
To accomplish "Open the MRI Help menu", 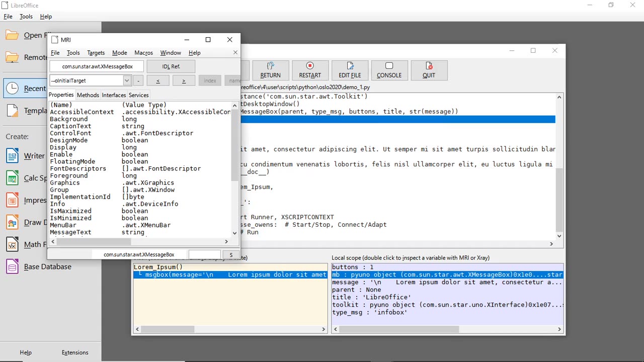I will coord(194,53).
